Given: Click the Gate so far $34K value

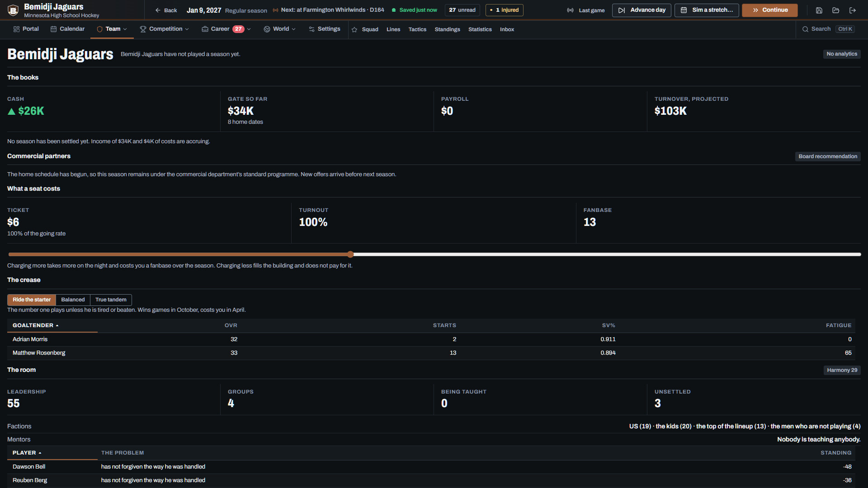Looking at the screenshot, I should tap(241, 111).
